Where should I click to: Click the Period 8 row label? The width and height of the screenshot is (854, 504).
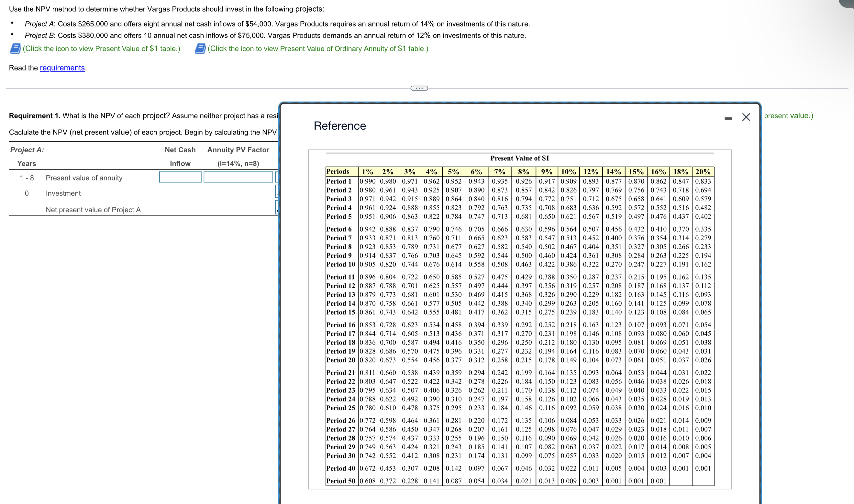point(339,247)
